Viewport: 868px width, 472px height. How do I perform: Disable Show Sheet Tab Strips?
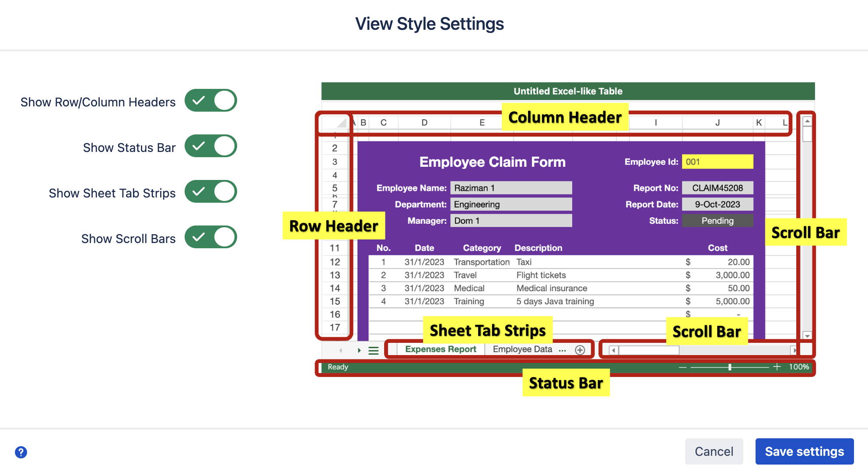coord(211,191)
